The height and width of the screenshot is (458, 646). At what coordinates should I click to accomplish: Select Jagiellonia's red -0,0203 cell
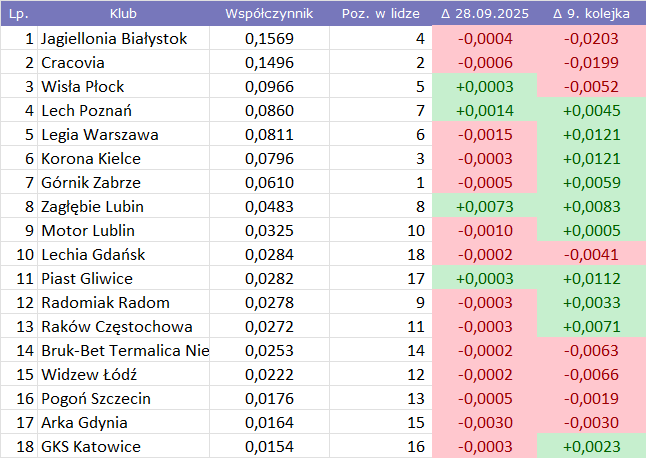tap(591, 39)
